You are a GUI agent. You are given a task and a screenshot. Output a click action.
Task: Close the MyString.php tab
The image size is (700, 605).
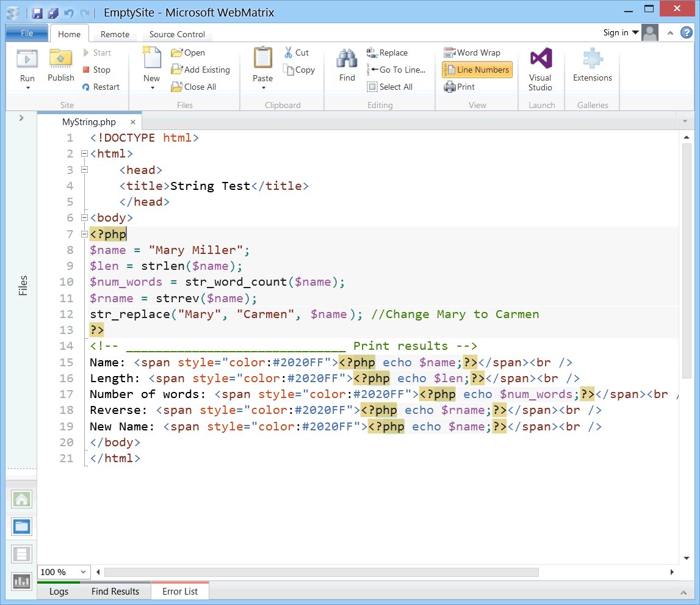pyautogui.click(x=132, y=122)
